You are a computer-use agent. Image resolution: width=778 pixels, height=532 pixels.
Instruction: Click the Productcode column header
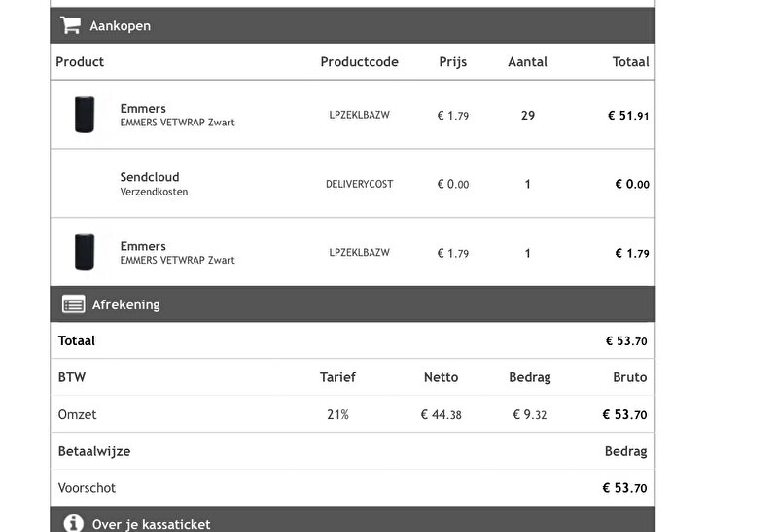pyautogui.click(x=359, y=61)
